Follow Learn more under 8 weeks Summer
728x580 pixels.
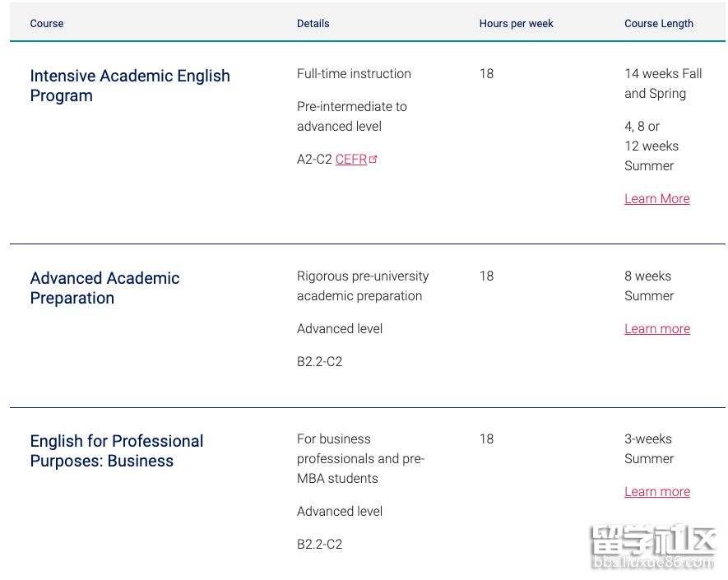[x=656, y=329]
